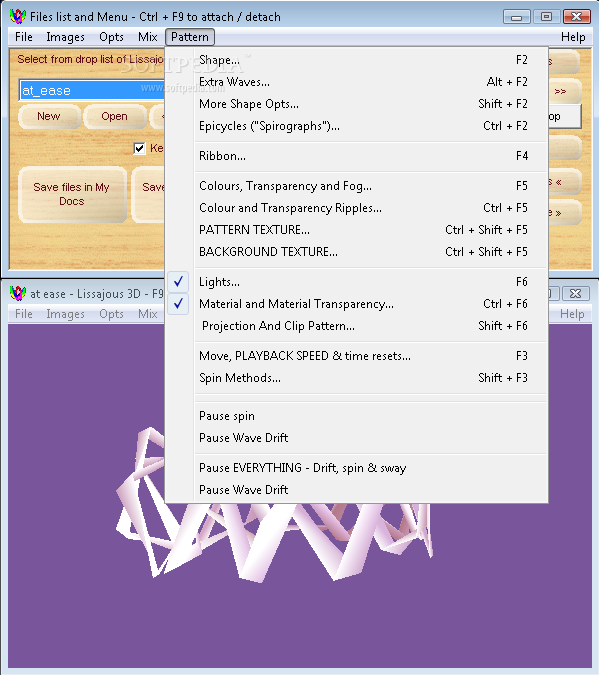Click the Open button
The height and width of the screenshot is (675, 599).
115,116
